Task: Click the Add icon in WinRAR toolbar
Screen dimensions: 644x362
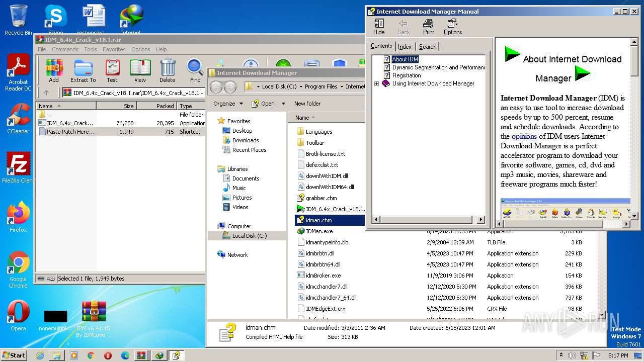Action: 54,70
